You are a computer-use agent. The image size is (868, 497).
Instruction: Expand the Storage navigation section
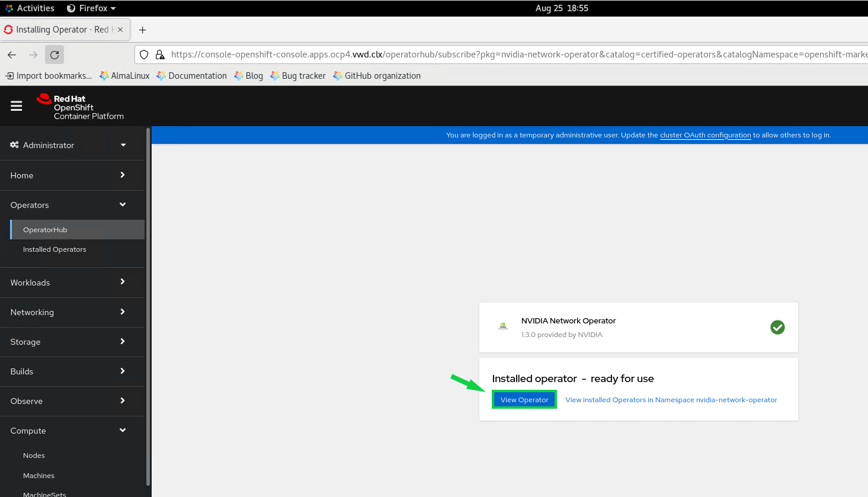point(72,342)
